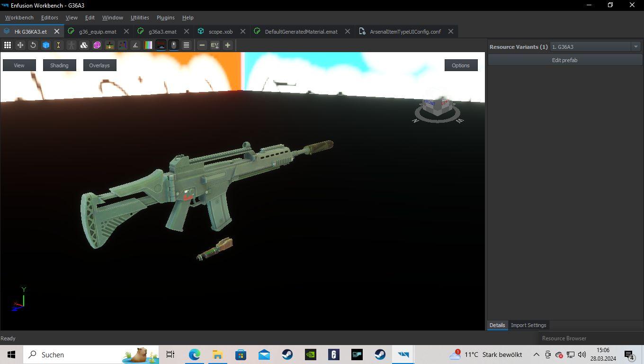Close the ArsenalItemTypeUIConfig.conf tab
644x364 pixels.
[x=451, y=31]
